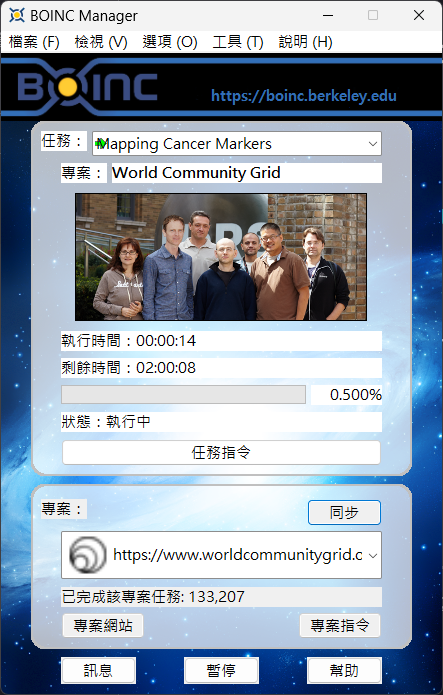The height and width of the screenshot is (695, 443).
Task: Click the 同步 sync button
Action: click(x=344, y=512)
